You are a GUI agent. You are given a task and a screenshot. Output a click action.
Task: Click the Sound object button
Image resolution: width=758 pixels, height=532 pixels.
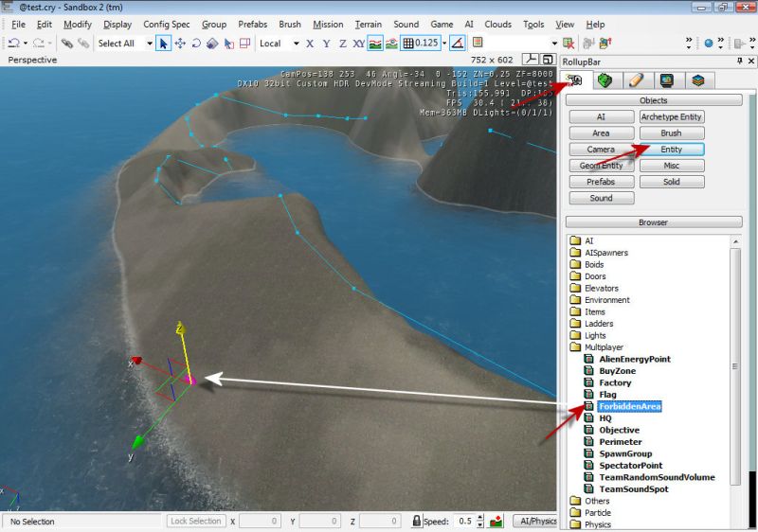coord(602,199)
